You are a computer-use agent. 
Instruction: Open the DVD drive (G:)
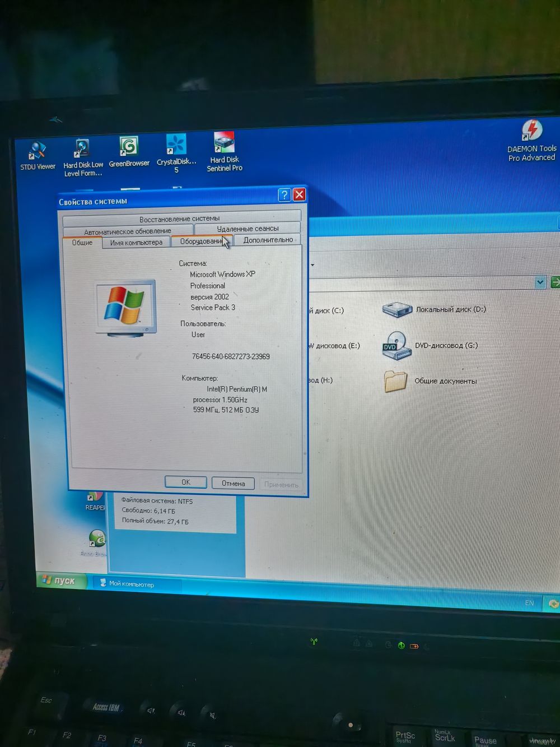pos(395,345)
